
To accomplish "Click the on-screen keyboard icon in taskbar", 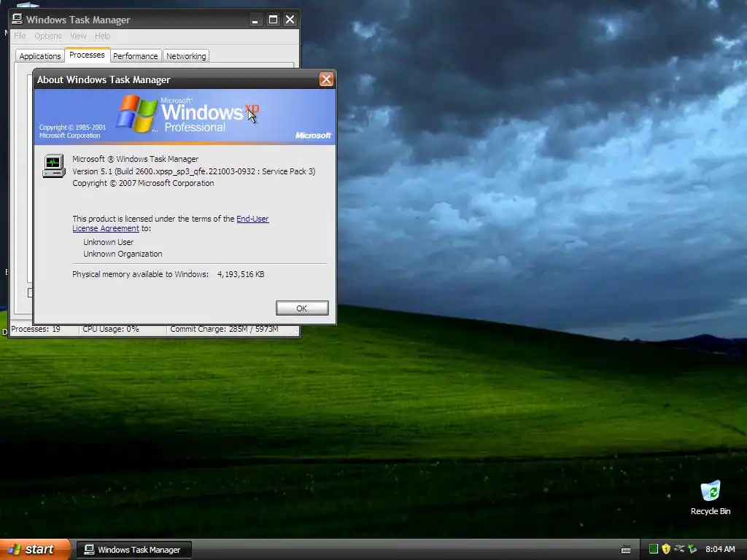I will (626, 550).
